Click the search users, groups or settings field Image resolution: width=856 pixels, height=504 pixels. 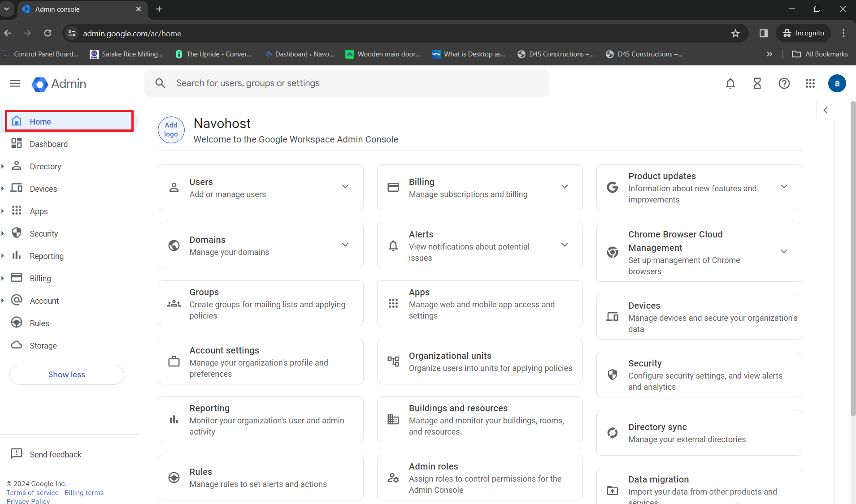coord(347,83)
